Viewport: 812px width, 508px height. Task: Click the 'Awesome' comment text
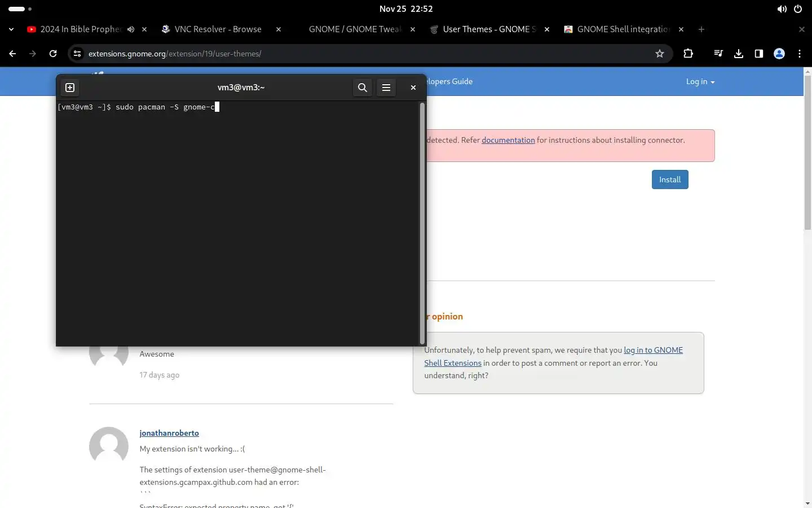[157, 354]
